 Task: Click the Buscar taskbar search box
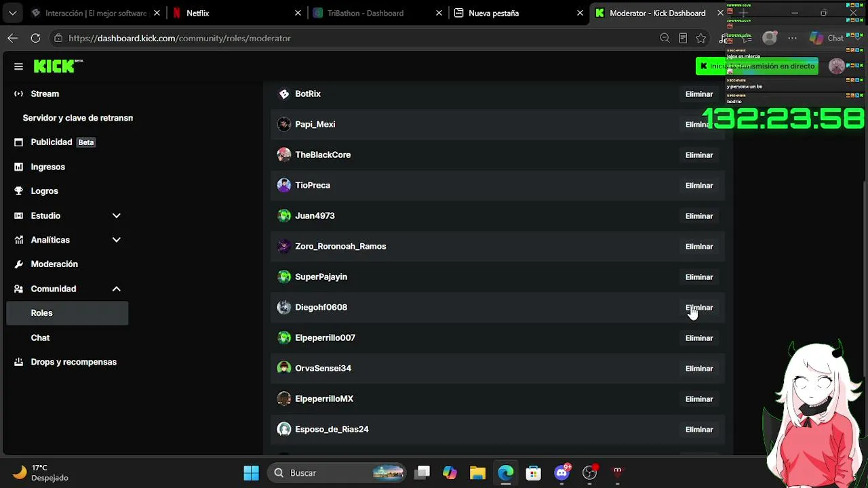337,472
